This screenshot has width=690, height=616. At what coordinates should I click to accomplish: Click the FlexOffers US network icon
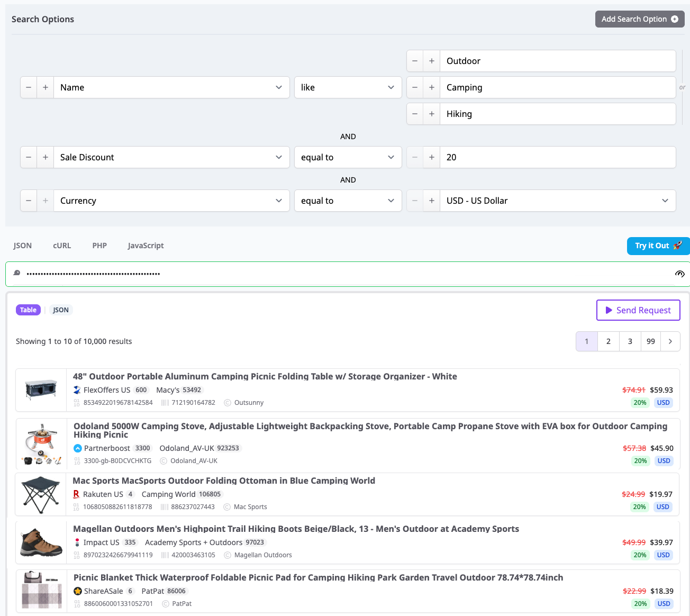tap(77, 390)
